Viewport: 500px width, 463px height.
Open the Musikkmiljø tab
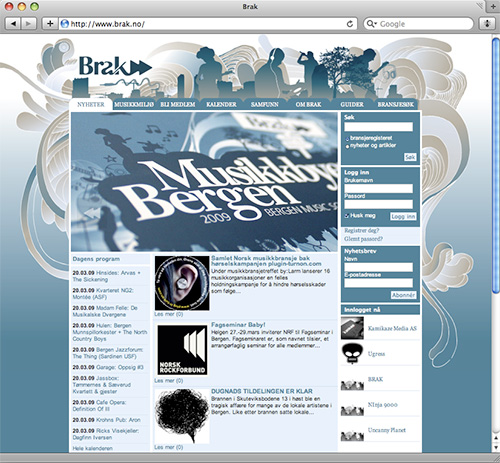point(134,104)
